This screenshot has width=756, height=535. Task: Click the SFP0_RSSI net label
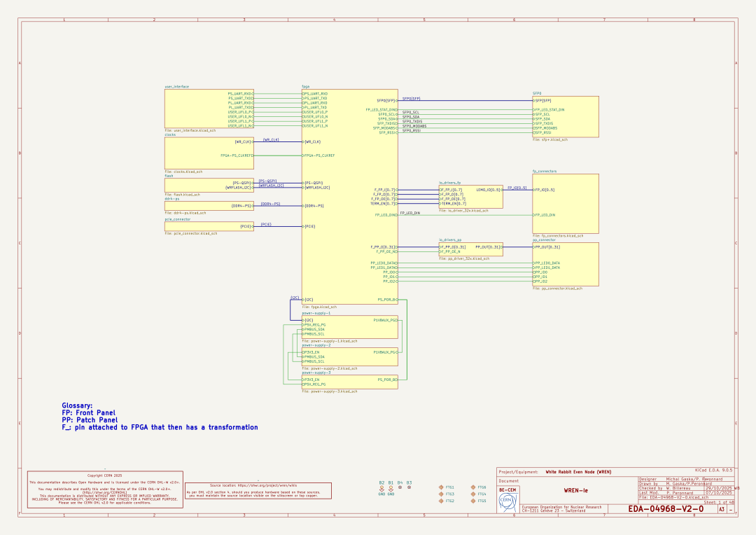[x=412, y=131]
